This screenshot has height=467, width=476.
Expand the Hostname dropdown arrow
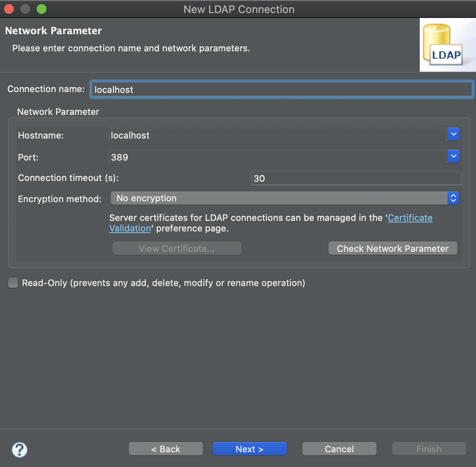(453, 134)
